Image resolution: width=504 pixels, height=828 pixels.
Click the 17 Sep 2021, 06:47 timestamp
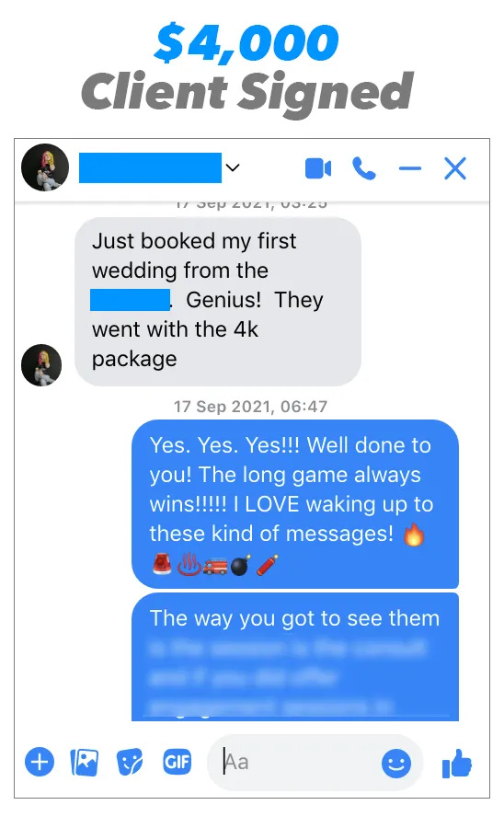251,407
